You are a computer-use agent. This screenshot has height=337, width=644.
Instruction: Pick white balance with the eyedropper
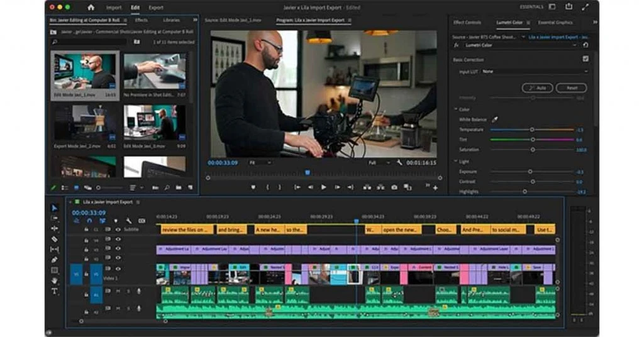pyautogui.click(x=495, y=119)
